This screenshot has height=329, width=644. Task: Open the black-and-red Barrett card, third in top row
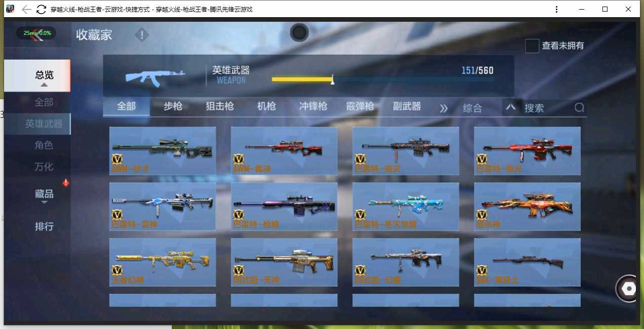(x=406, y=151)
